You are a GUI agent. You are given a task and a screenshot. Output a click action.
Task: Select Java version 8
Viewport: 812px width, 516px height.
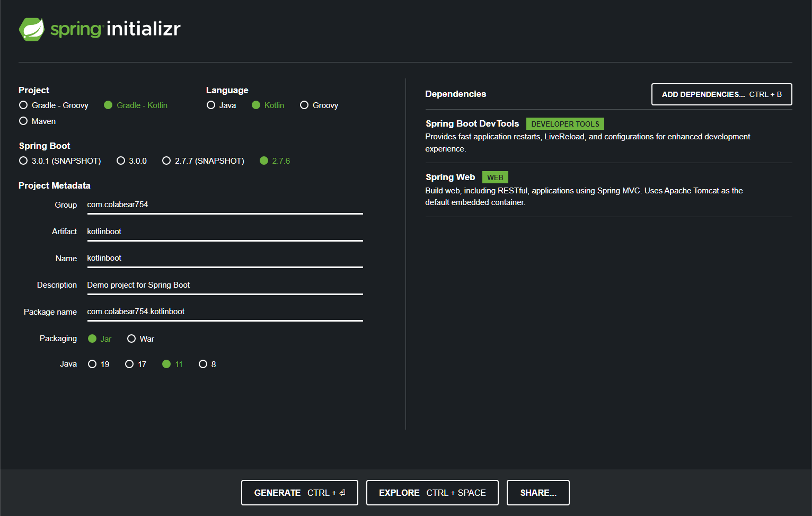point(207,364)
